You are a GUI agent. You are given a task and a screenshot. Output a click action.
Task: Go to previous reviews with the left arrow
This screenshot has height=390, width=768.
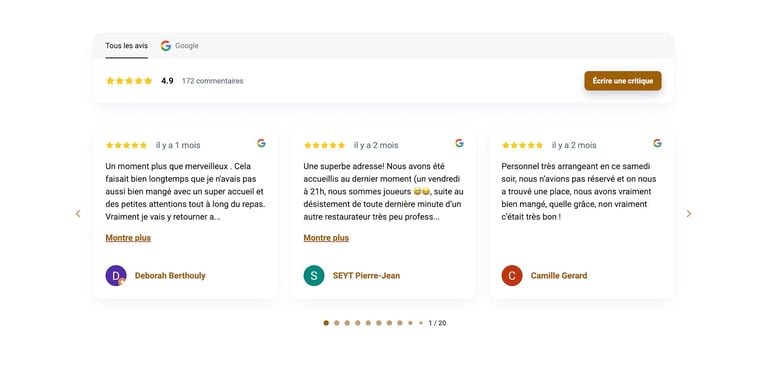78,214
